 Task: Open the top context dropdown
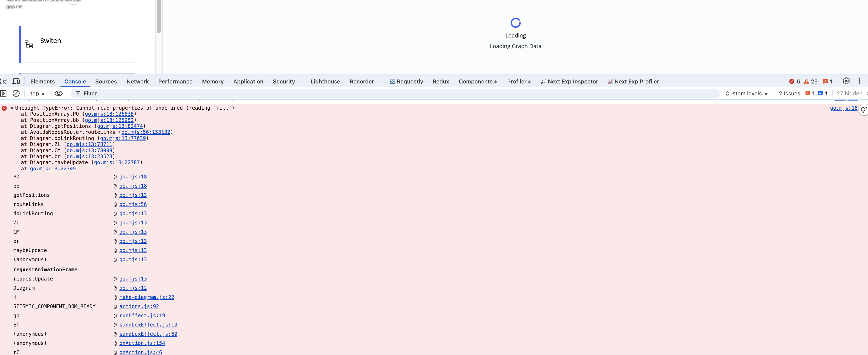pos(38,94)
